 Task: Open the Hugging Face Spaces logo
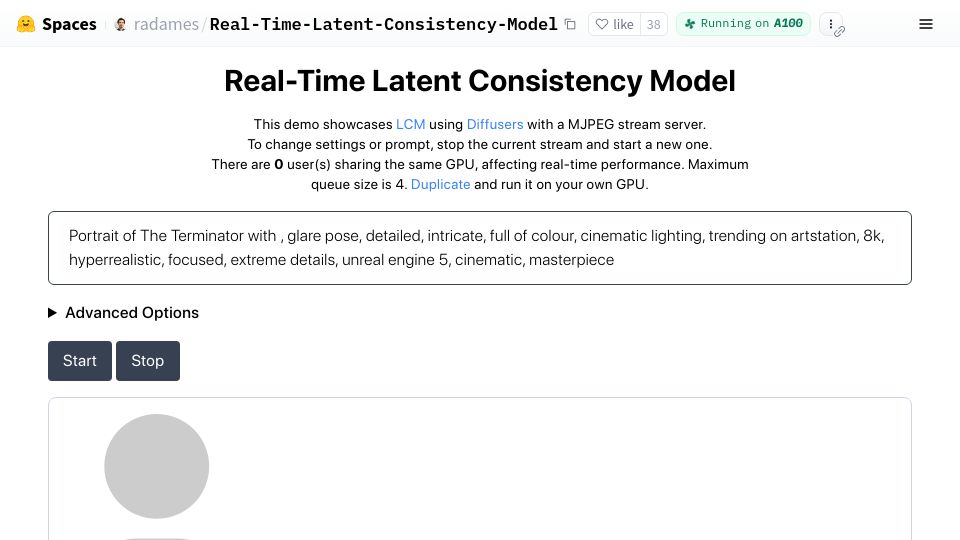26,24
